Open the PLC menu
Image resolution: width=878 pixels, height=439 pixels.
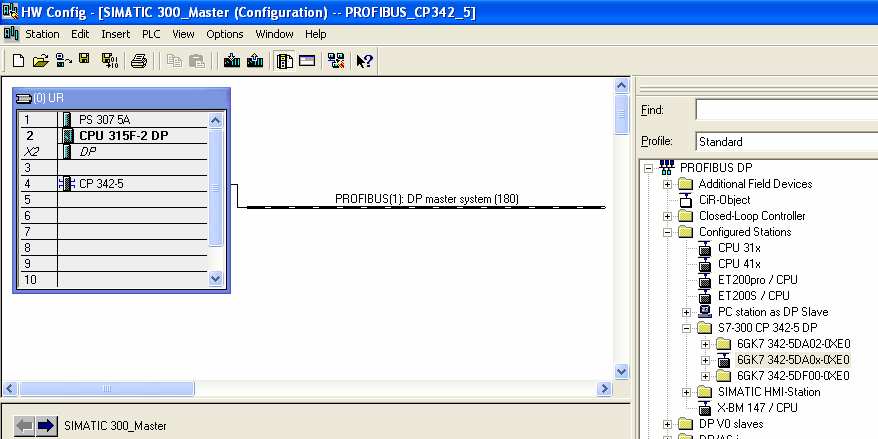pos(151,34)
